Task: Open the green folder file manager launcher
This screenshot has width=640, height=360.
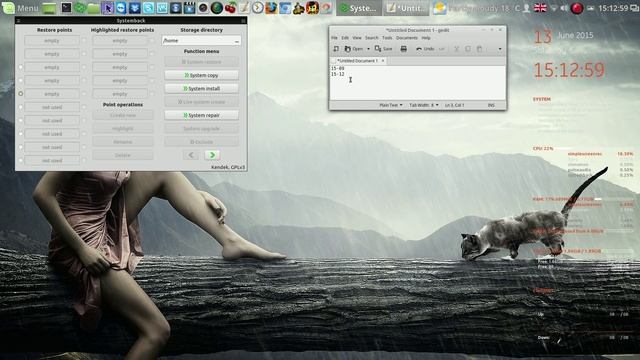Action: 94,8
